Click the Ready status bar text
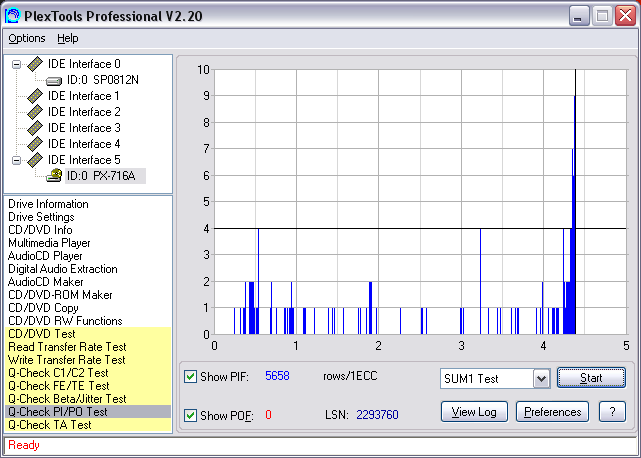 24,445
